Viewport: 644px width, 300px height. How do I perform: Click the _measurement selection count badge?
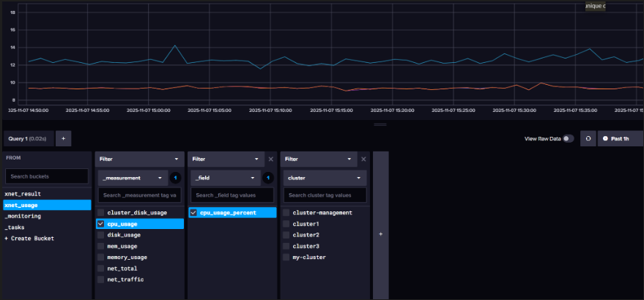click(175, 178)
